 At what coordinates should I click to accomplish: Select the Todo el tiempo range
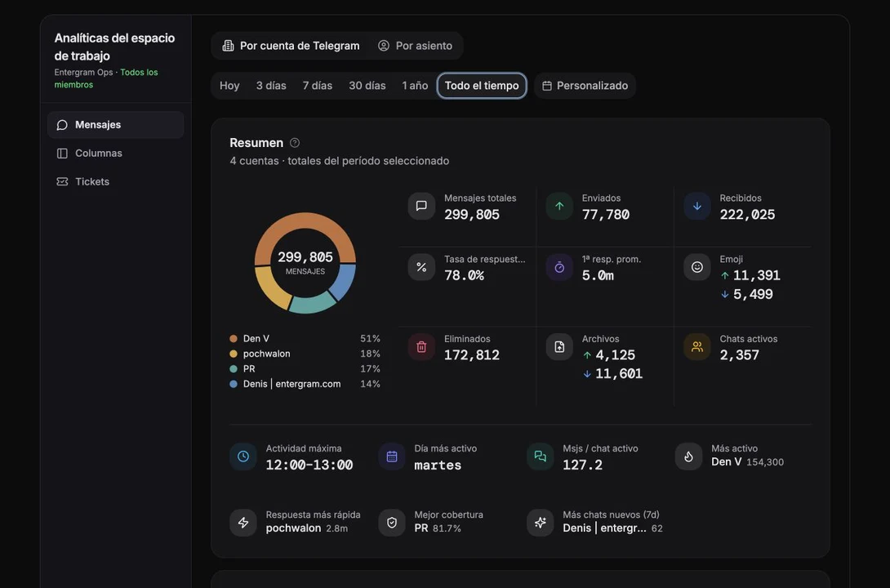(x=482, y=86)
